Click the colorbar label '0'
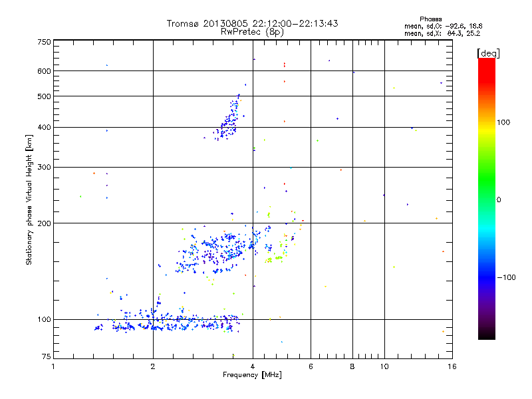Image resolution: width=532 pixels, height=399 pixels. click(499, 200)
